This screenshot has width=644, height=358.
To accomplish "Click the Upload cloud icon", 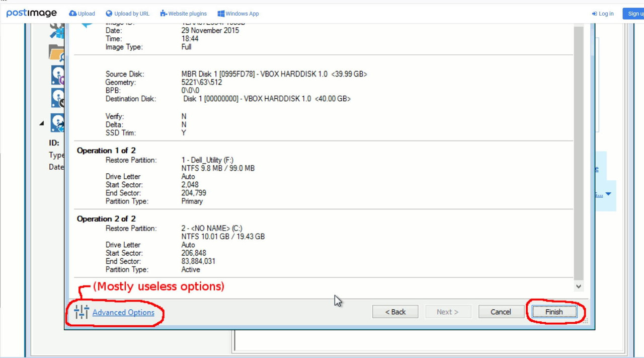I will pyautogui.click(x=73, y=14).
